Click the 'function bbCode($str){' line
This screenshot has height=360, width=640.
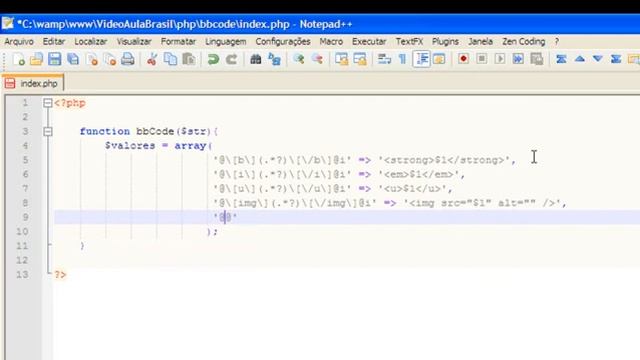(149, 131)
